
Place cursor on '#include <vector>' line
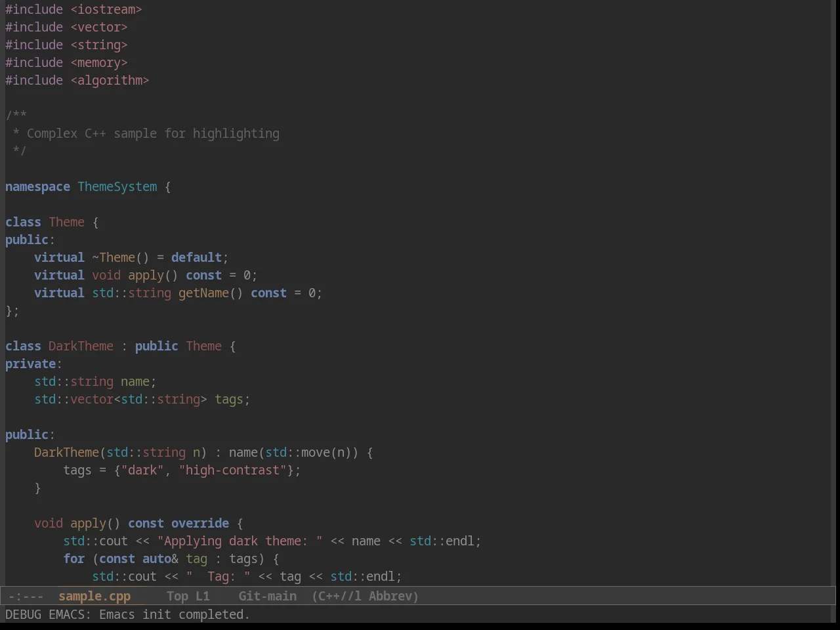(66, 27)
